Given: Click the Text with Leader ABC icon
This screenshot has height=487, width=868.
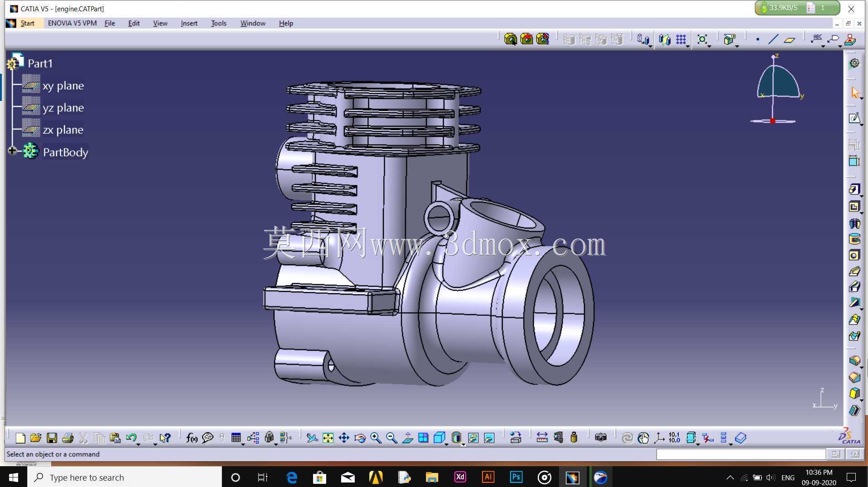Looking at the screenshot, I should tap(816, 39).
